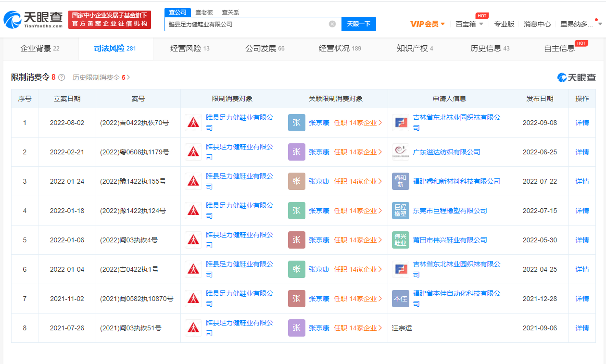The image size is (606, 364).
Task: Click the 吉林省东北袜业园 logo in row 1
Action: [400, 123]
